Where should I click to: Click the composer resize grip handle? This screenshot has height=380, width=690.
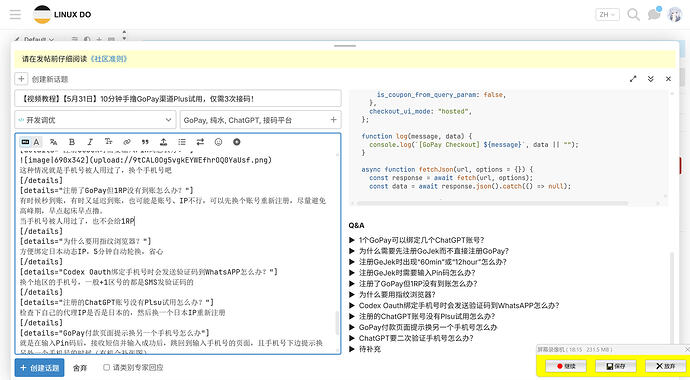coord(345,45)
